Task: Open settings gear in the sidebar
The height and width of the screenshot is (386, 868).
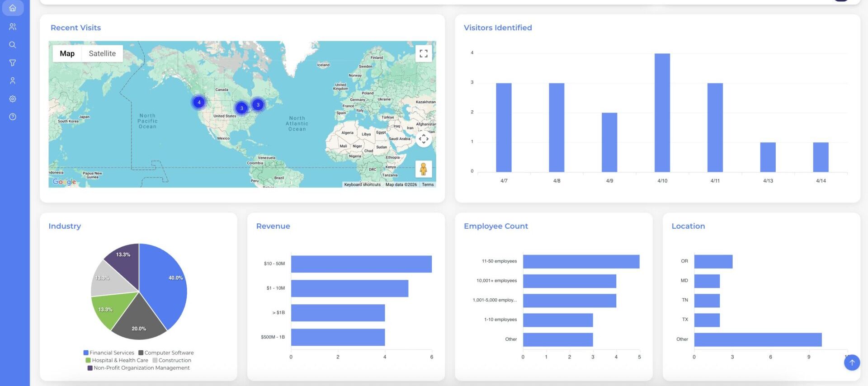Action: [x=13, y=99]
